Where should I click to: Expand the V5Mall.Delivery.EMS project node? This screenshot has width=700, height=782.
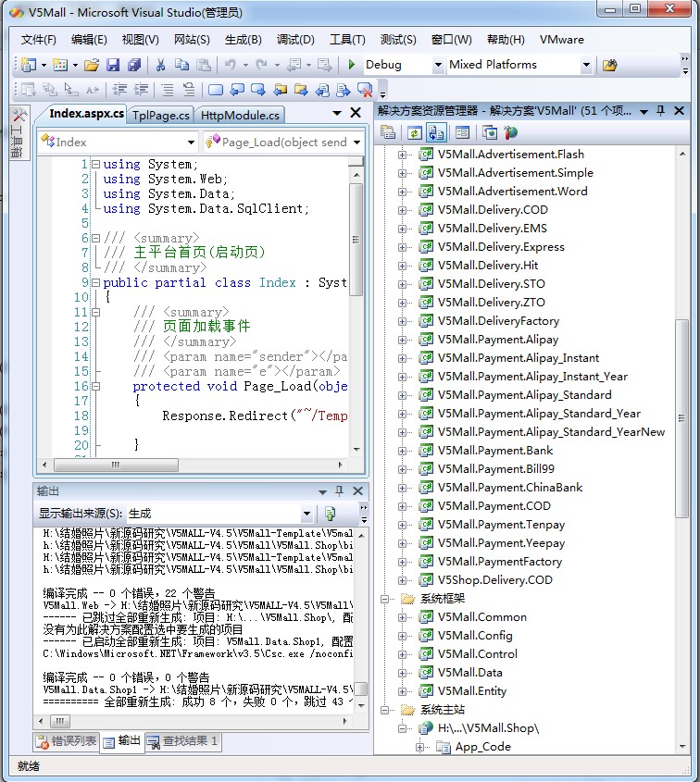[402, 229]
